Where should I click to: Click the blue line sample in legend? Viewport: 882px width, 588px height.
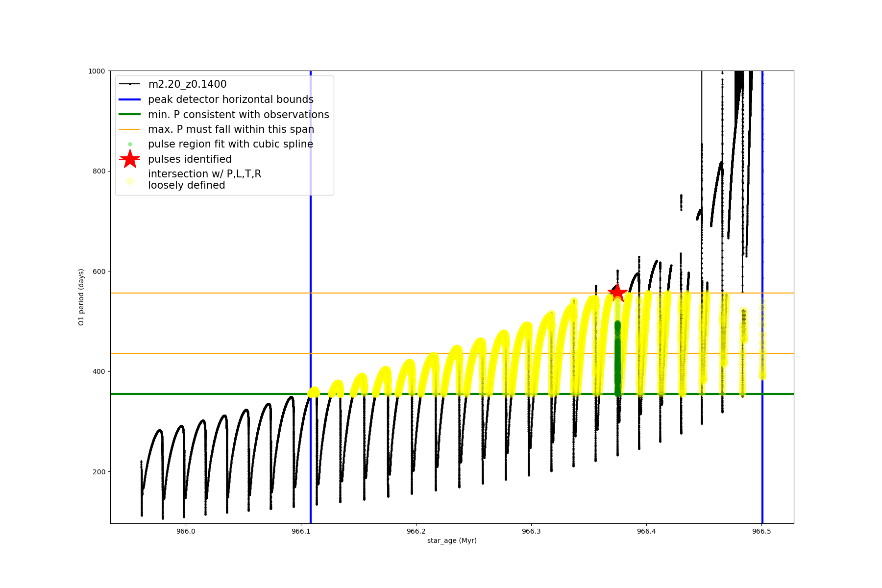(x=130, y=99)
